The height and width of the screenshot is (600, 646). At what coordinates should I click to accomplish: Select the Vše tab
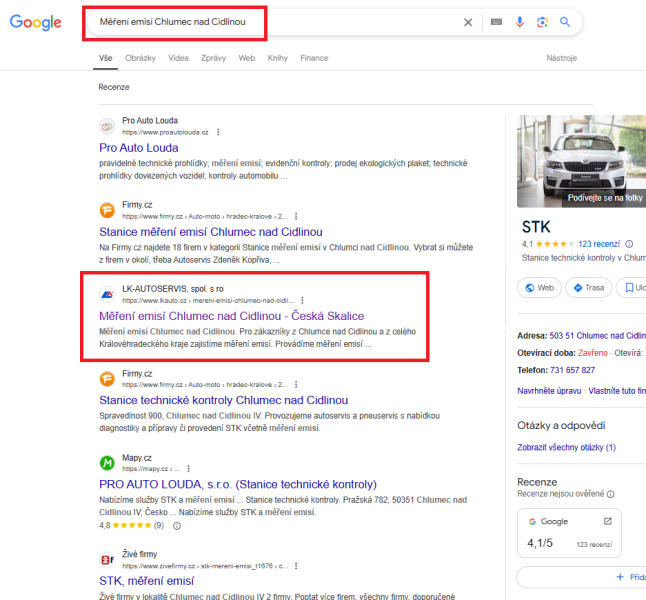click(x=105, y=58)
